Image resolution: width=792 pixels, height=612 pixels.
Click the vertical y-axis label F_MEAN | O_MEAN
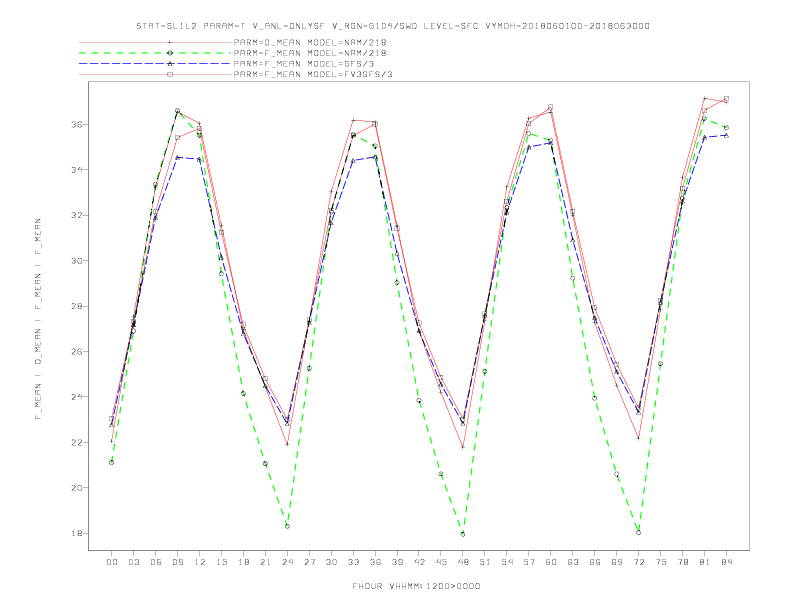point(38,319)
